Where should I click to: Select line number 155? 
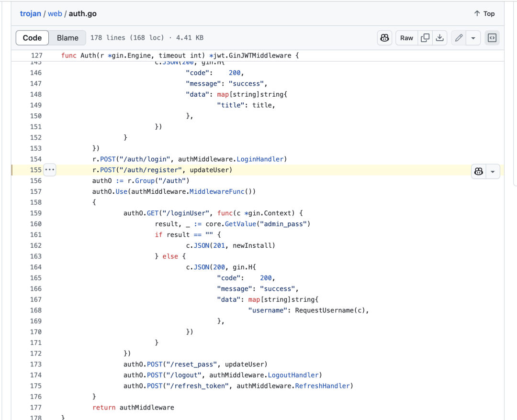pos(35,170)
